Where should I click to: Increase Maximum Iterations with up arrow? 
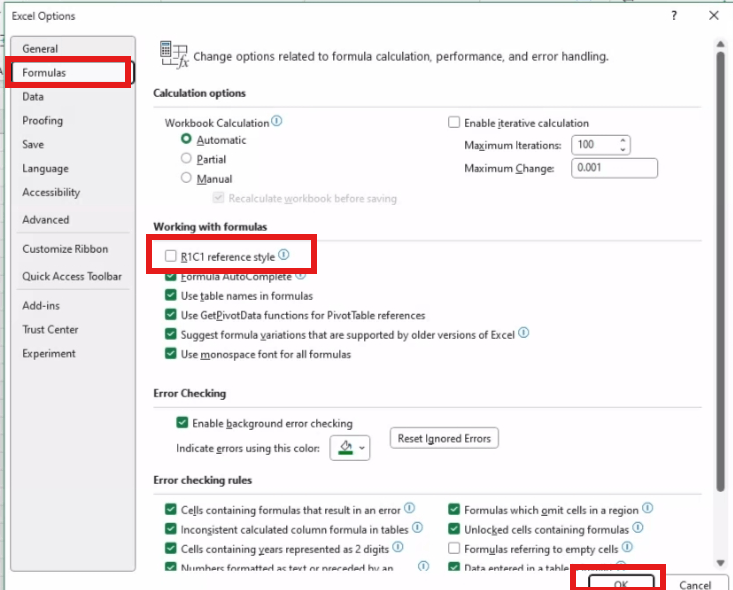coord(623,140)
